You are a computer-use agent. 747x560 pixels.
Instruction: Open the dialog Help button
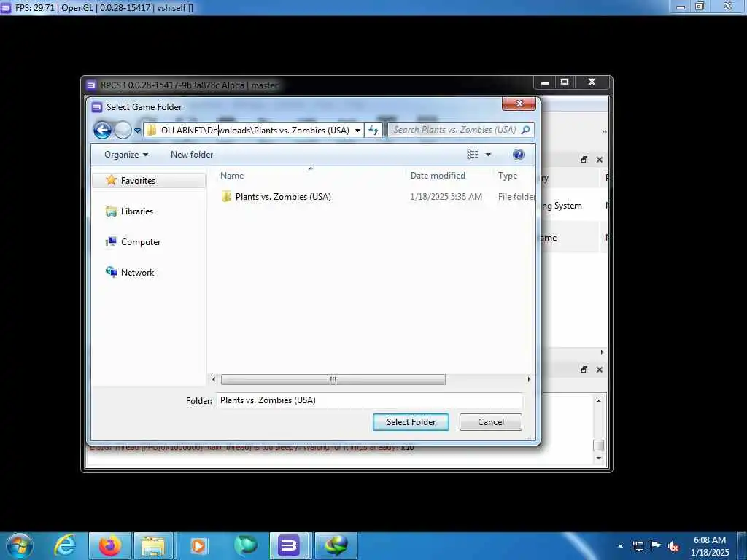pyautogui.click(x=519, y=155)
